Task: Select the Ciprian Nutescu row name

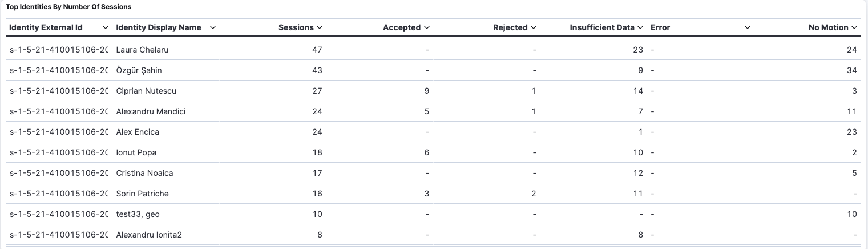Action: 146,91
